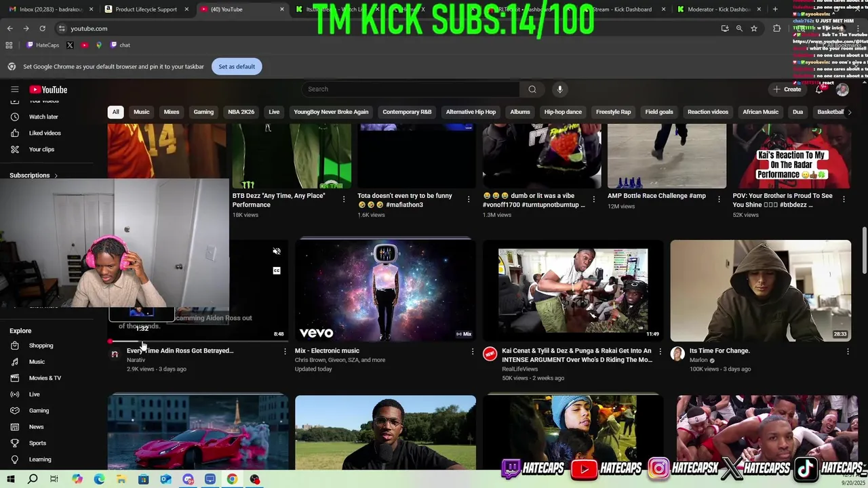Screen dimensions: 868x488
Task: Select the Contemporary R&B chip
Action: 407,112
